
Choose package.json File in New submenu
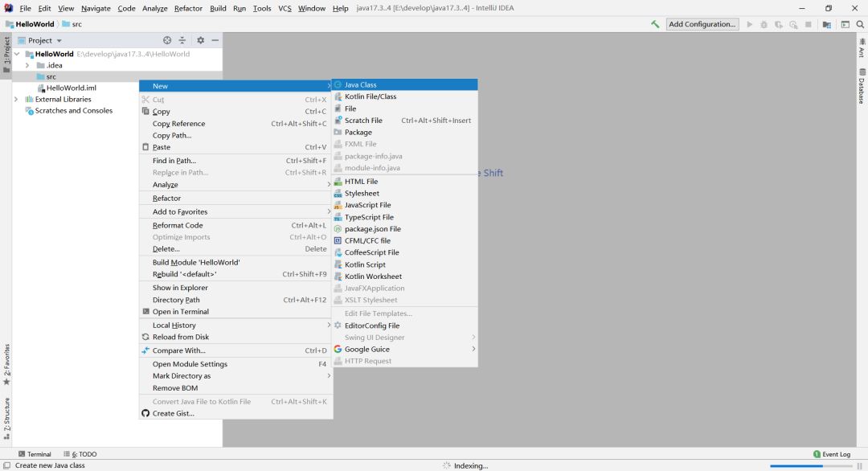[x=404, y=228]
